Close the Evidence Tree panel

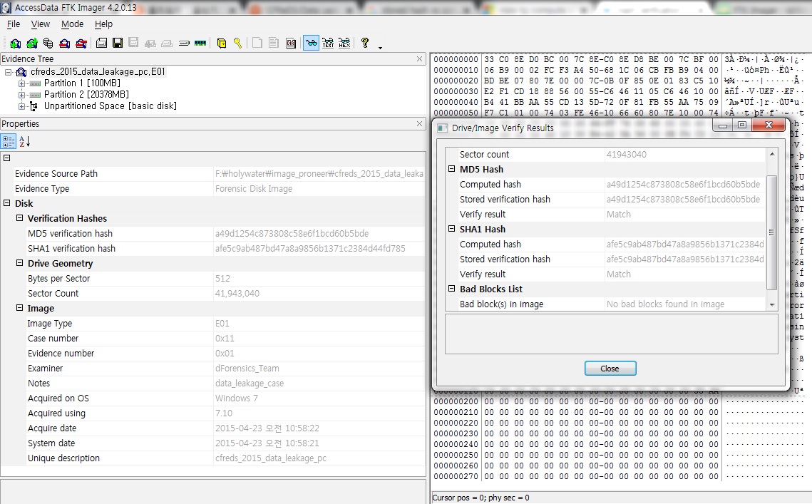coord(419,59)
